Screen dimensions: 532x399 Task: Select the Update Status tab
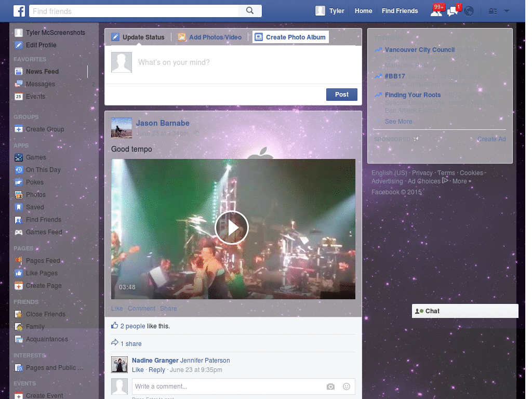(138, 37)
